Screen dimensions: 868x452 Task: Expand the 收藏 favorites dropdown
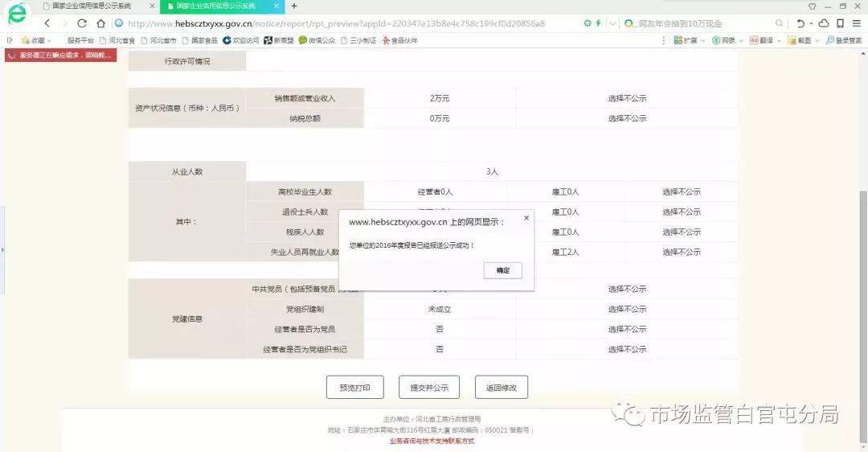tap(36, 40)
